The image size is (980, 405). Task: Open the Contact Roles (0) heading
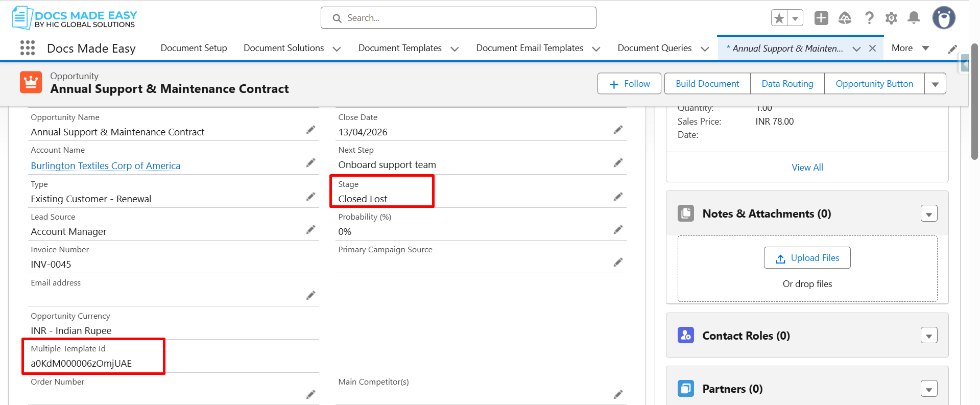[746, 336]
